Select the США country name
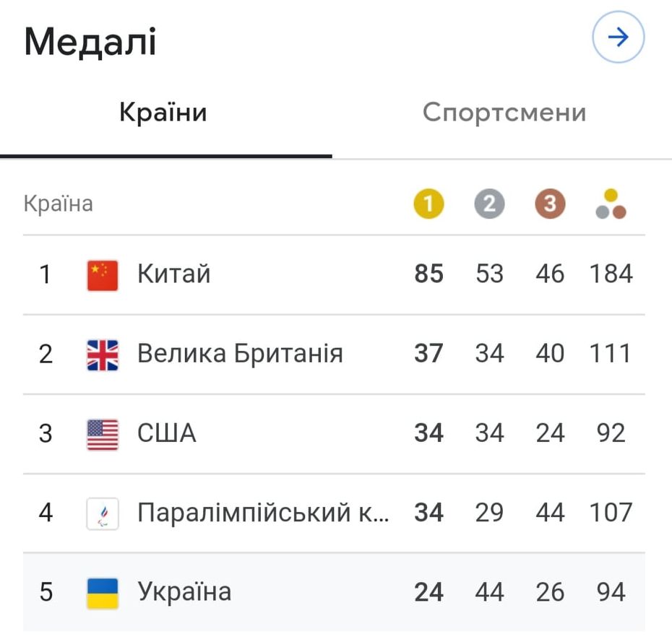Viewport: 672px width, 639px height. (x=166, y=433)
